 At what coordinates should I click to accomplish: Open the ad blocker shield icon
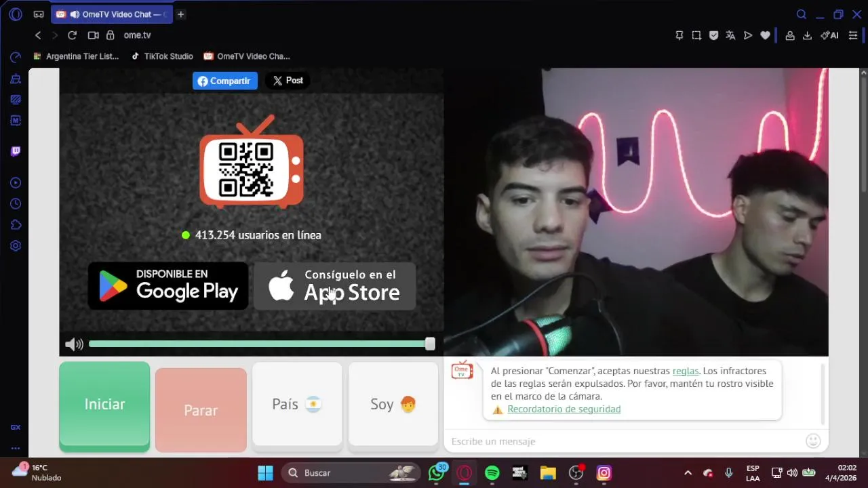[x=713, y=35]
